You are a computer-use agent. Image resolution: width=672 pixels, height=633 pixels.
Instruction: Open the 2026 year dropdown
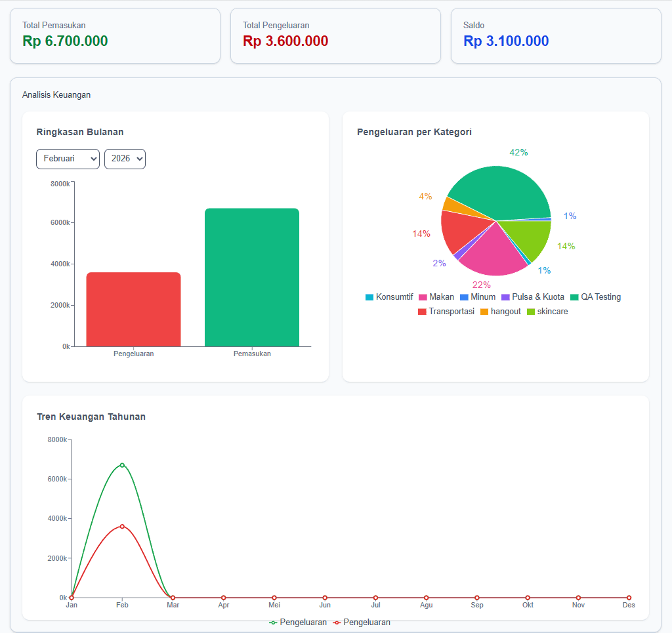click(x=125, y=159)
